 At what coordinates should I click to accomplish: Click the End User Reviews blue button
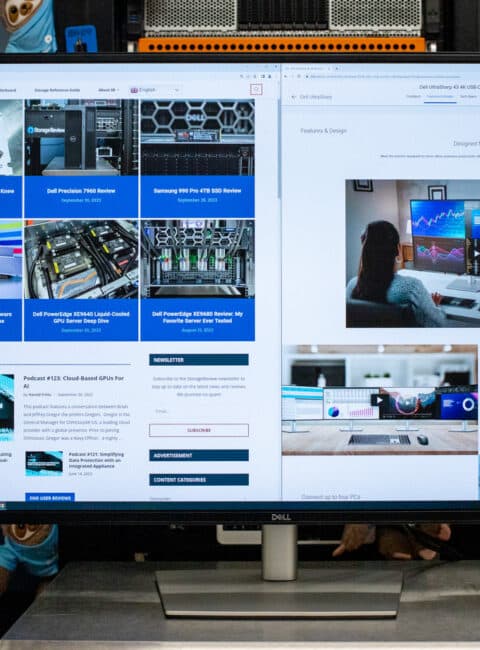coord(50,497)
